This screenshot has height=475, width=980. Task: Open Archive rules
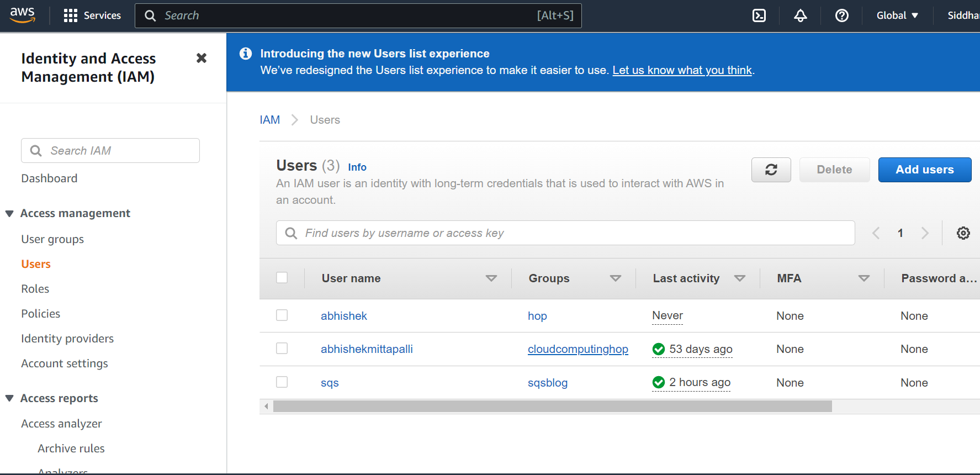click(71, 448)
